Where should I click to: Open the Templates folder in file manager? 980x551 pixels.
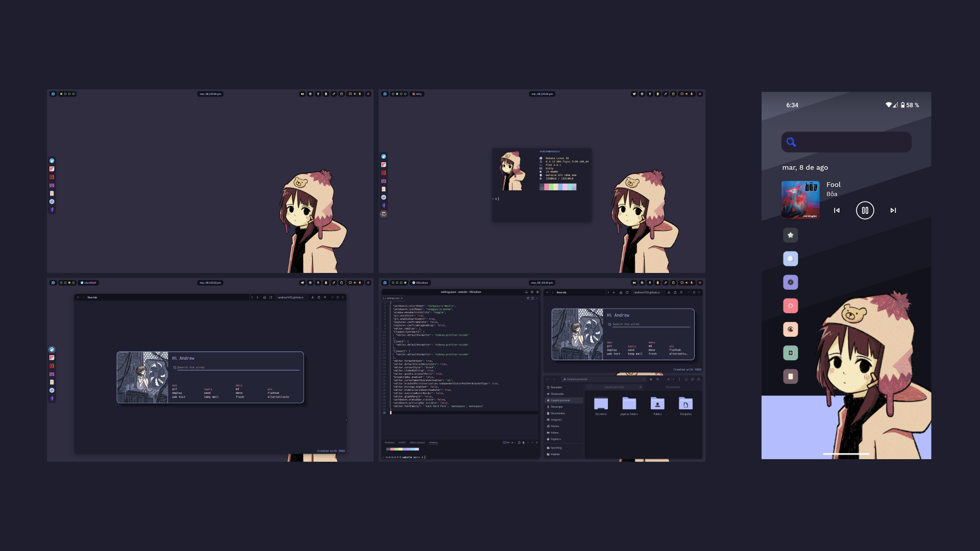[685, 404]
